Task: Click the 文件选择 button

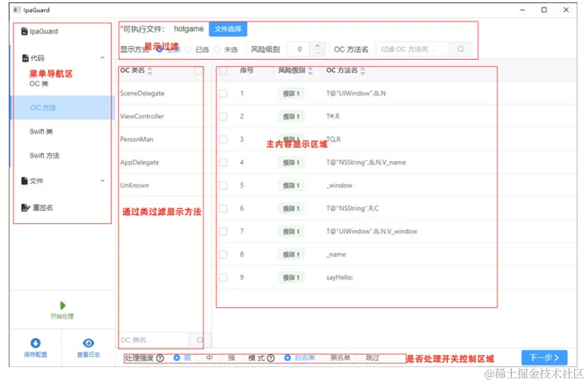Action: point(228,29)
